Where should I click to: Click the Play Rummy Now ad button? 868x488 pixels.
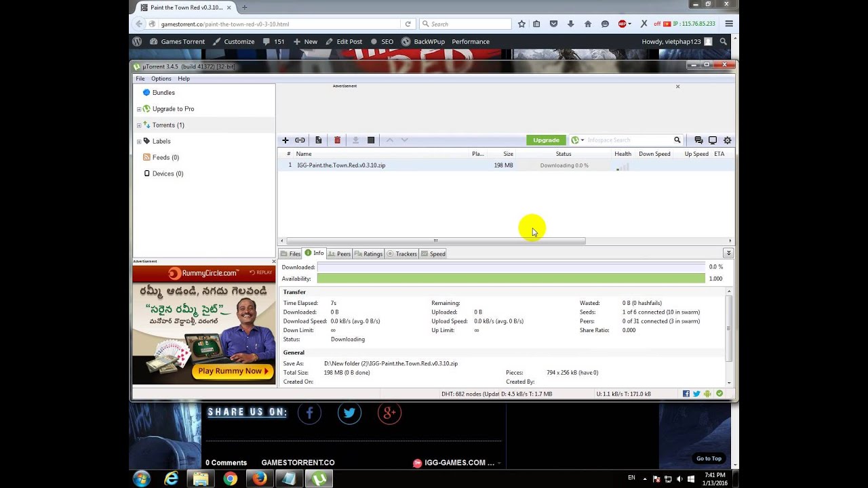(232, 371)
